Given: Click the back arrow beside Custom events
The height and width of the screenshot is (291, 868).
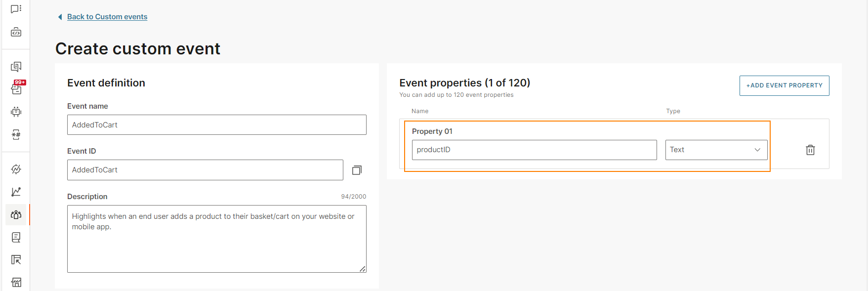Looking at the screenshot, I should pos(60,17).
